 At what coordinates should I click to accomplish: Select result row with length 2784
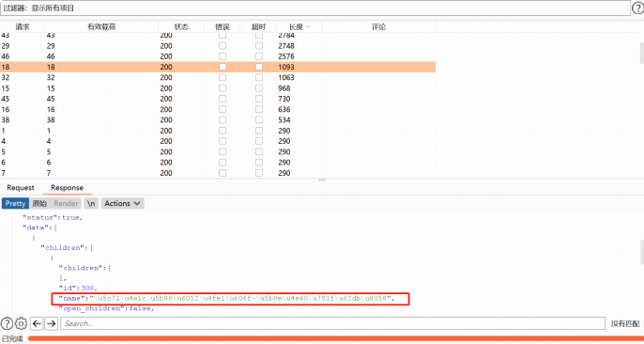tap(218, 36)
